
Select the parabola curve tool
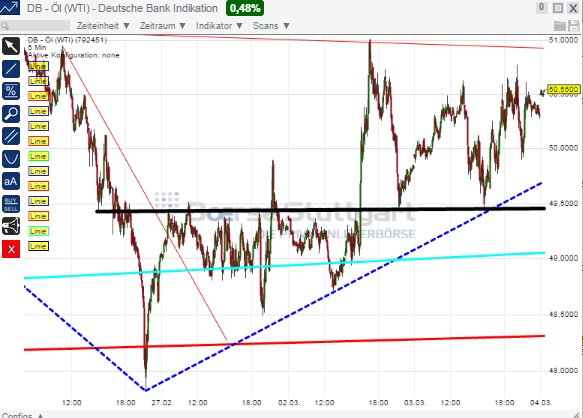point(11,158)
